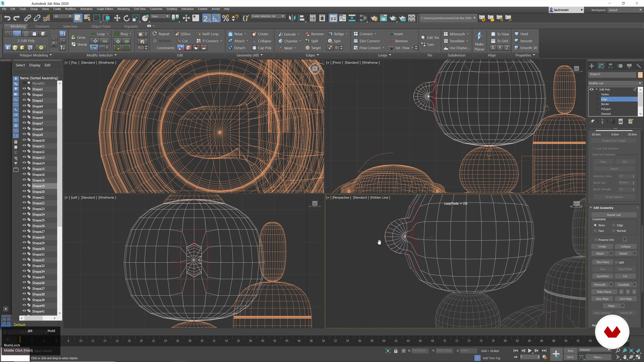644x362 pixels.
Task: Open the Modifiers menu
Action: coord(70,9)
